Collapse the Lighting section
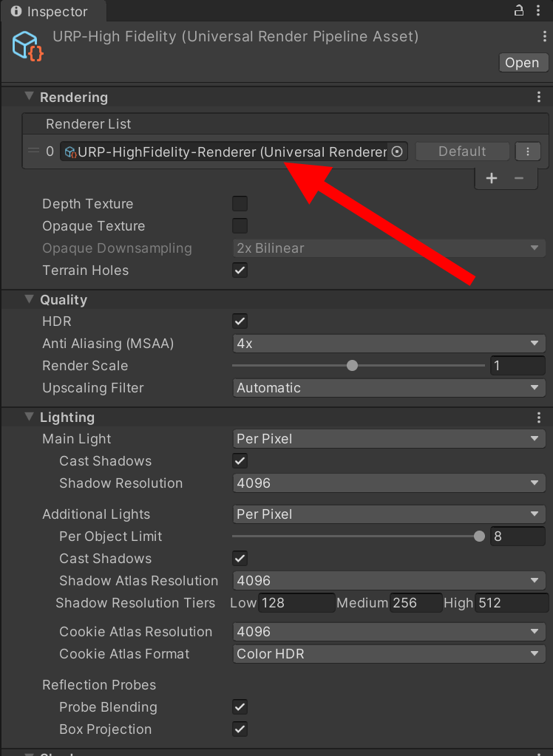Image resolution: width=553 pixels, height=756 pixels. pos(29,417)
